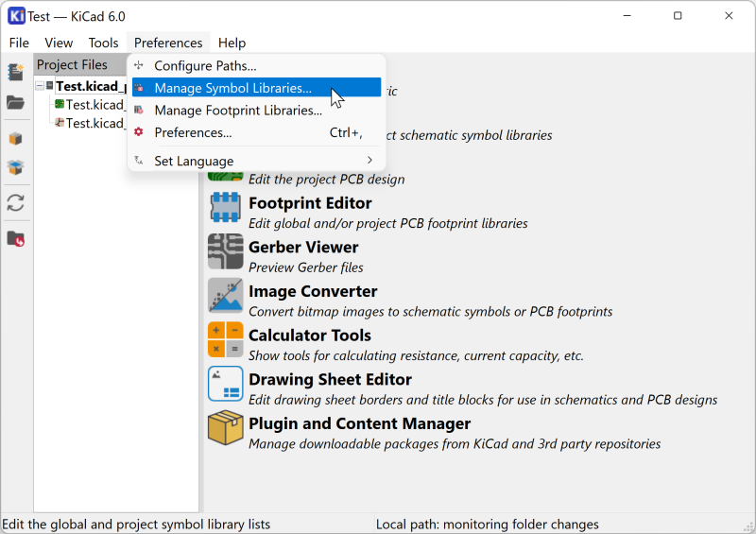The image size is (756, 534).
Task: Click the Plugin and Content Manager label
Action: [x=359, y=423]
